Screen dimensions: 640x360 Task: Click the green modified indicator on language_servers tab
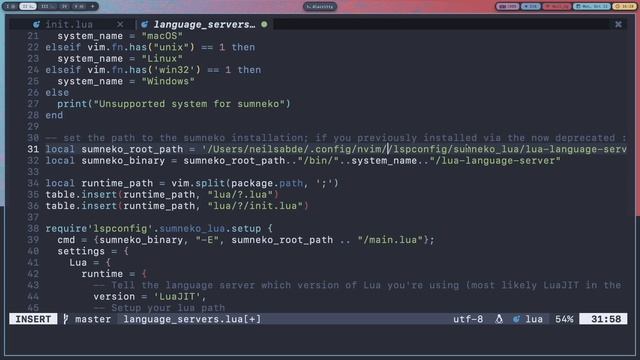tap(264, 24)
